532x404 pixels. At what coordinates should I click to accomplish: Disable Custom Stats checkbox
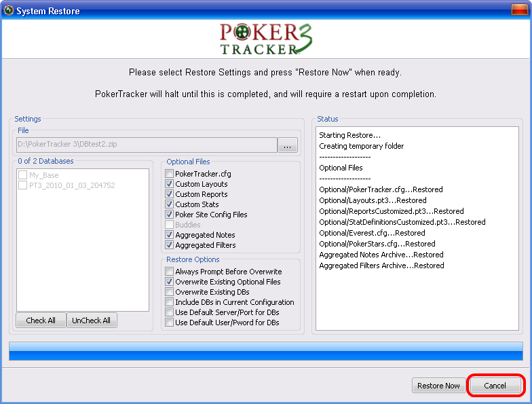tap(170, 204)
